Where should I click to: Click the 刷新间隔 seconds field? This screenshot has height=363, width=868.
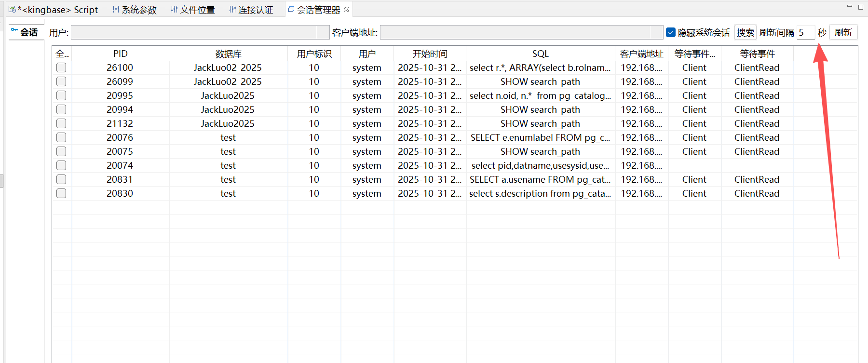(x=805, y=32)
